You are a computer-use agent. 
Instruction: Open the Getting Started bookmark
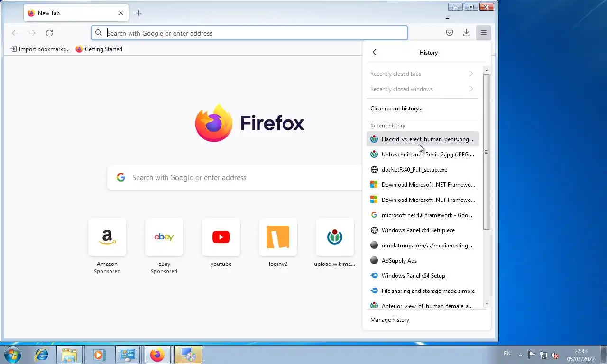tap(99, 49)
